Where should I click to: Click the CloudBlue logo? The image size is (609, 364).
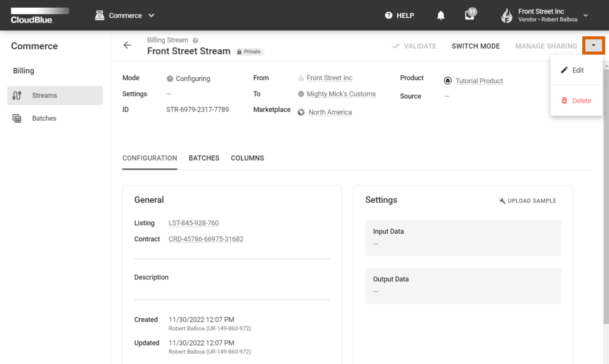tap(40, 15)
